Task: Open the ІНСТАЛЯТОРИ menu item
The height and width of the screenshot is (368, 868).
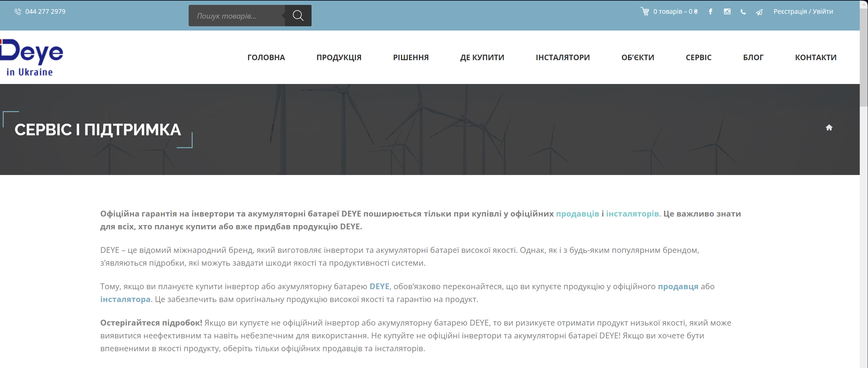Action: [x=563, y=58]
